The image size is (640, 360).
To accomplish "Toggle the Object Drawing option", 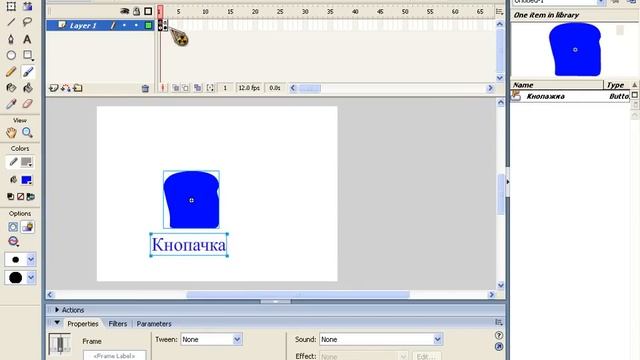I will pos(13,227).
